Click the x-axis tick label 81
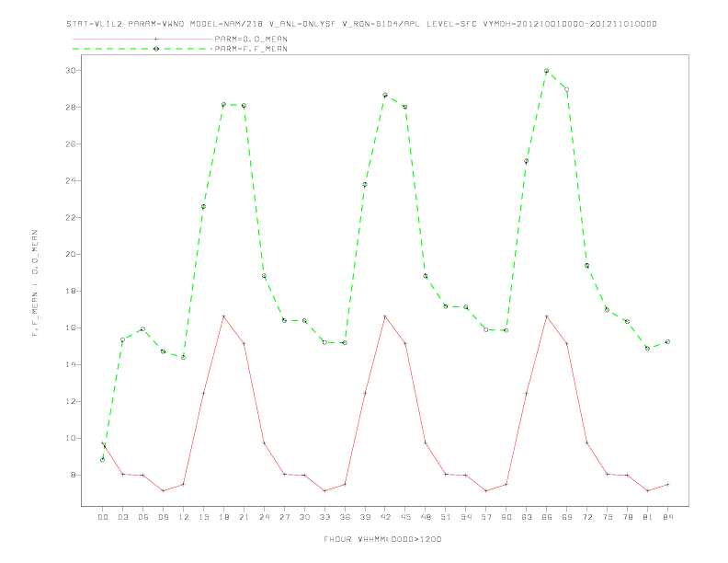 click(x=648, y=517)
